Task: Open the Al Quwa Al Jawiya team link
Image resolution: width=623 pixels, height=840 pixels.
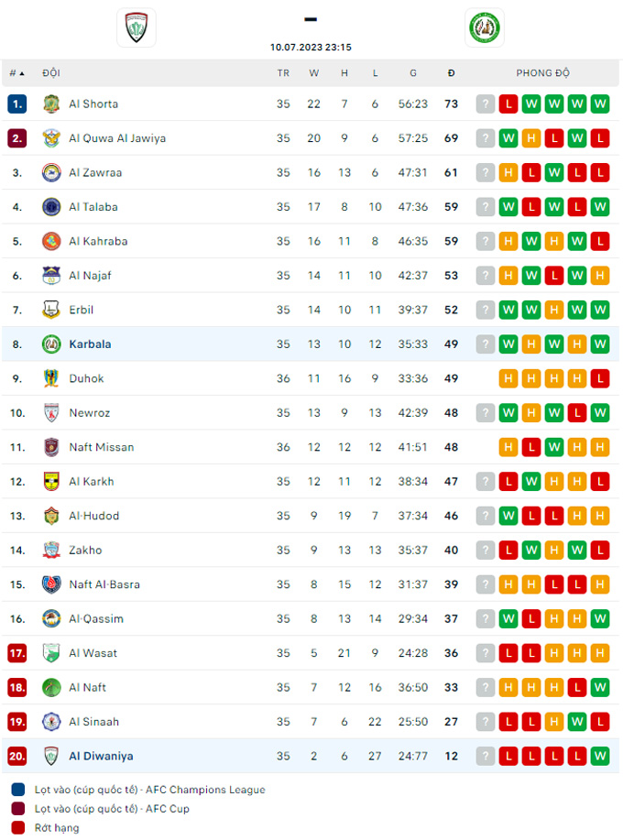Action: click(117, 138)
